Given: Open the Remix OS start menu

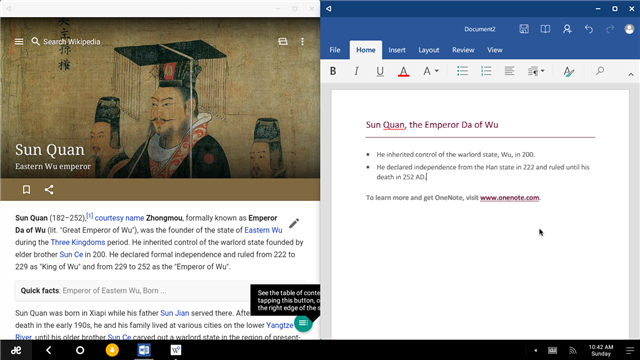Looking at the screenshot, I should click(16, 350).
